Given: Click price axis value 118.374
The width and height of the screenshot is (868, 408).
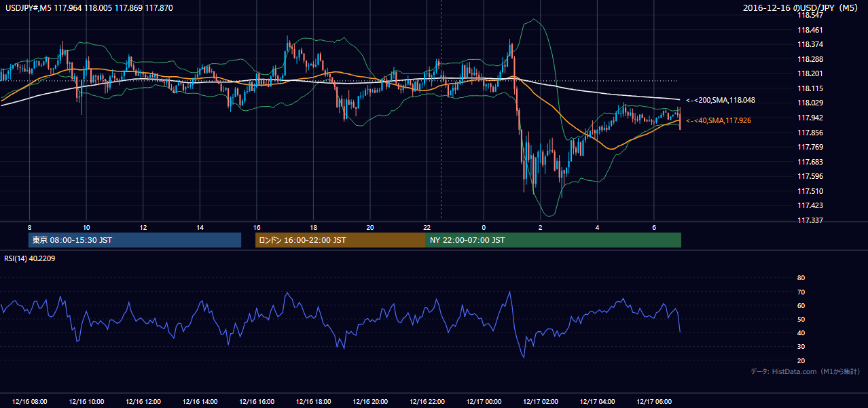Looking at the screenshot, I should point(810,44).
